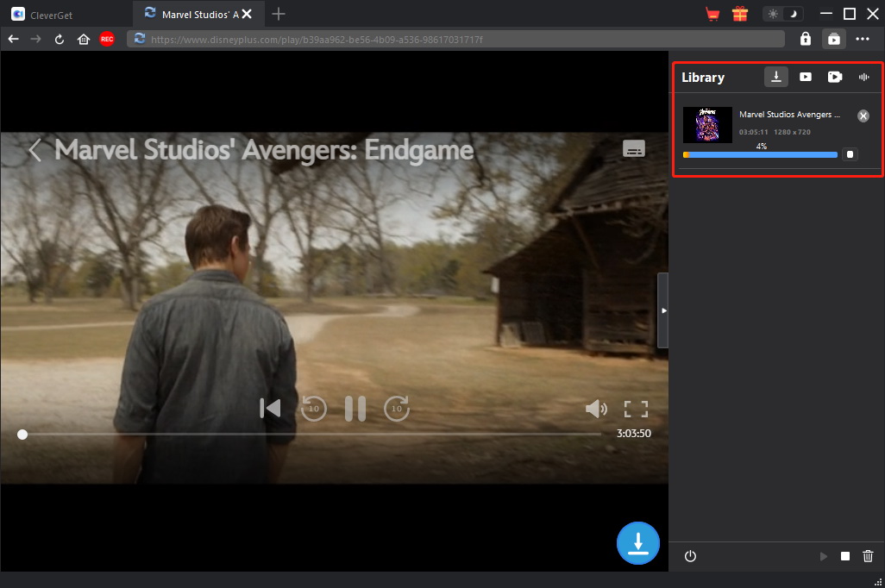The image size is (885, 588).
Task: Click the red REC record button
Action: [x=107, y=39]
